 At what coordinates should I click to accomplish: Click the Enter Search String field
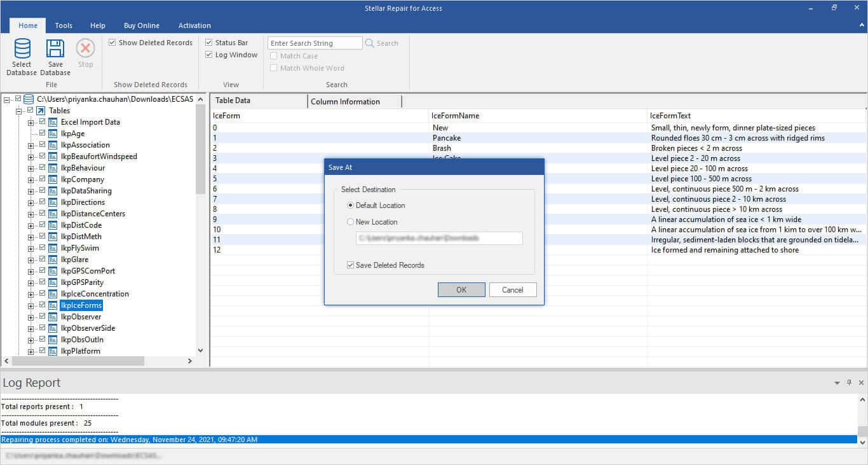coord(315,43)
